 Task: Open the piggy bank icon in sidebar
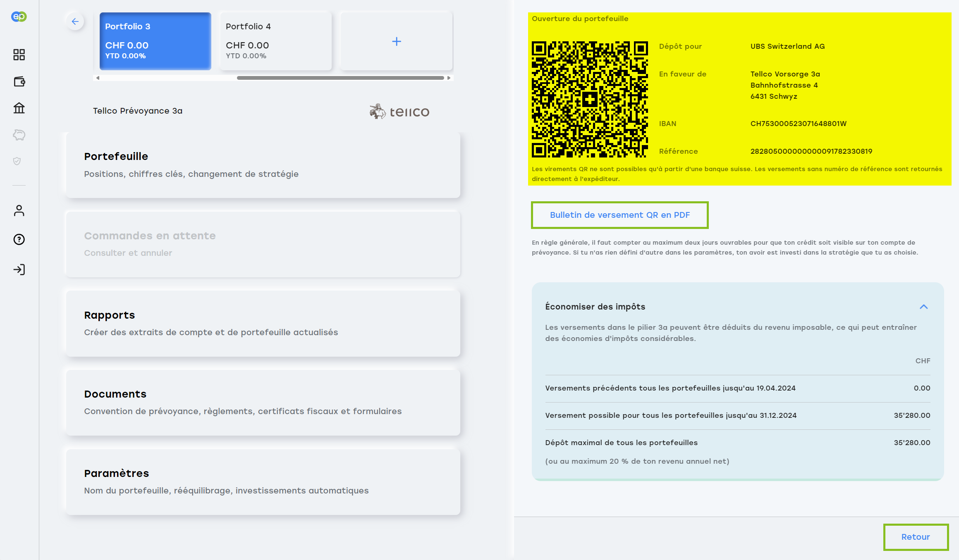coord(19,135)
